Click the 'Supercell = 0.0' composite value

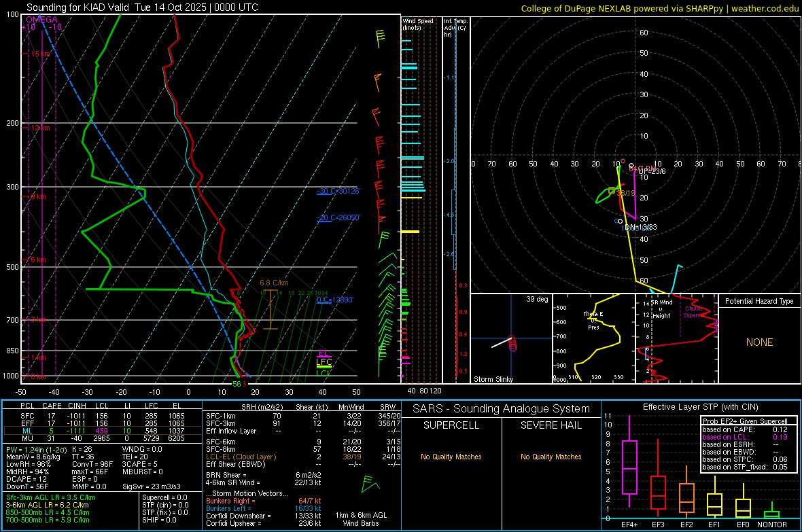tap(164, 497)
